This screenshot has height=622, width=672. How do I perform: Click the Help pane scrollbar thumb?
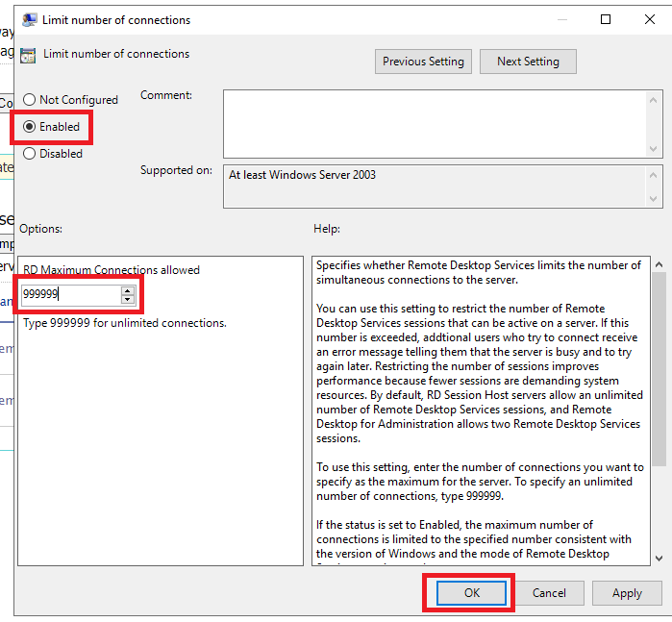click(660, 369)
